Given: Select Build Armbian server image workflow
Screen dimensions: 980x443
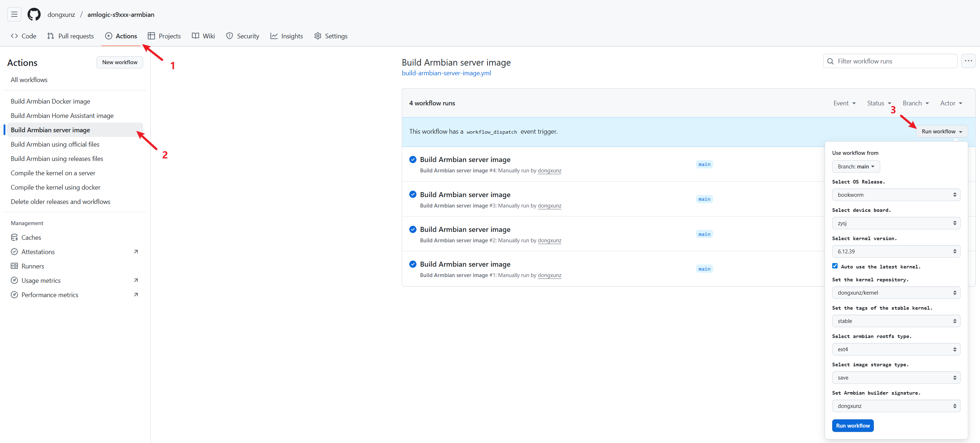Looking at the screenshot, I should point(75,130).
